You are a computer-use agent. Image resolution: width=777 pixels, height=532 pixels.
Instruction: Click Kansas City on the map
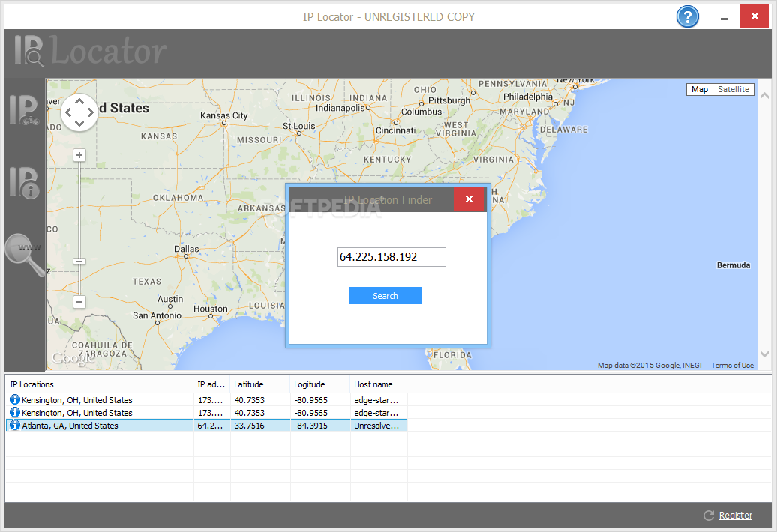pyautogui.click(x=224, y=115)
